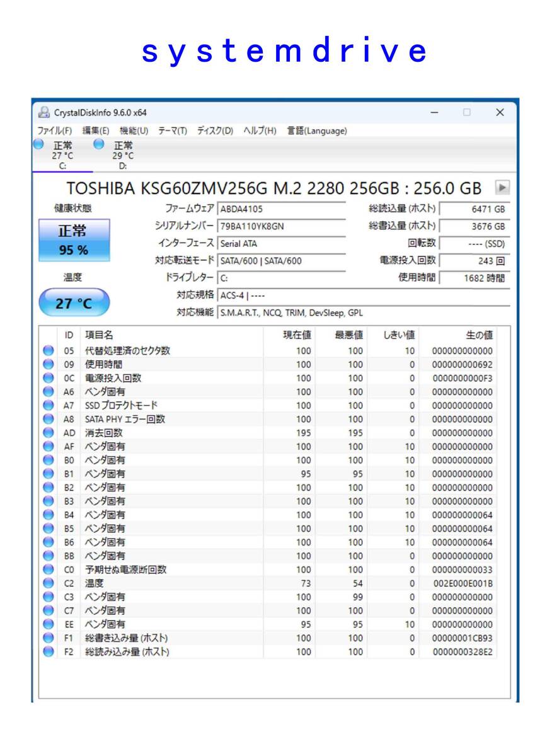Click status icon for ID AF row
This screenshot has width=535, height=756.
point(48,447)
